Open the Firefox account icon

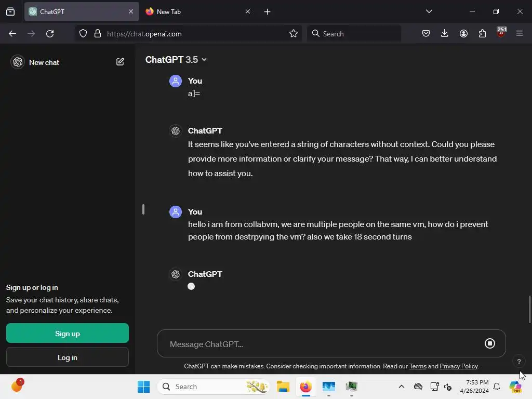coord(463,34)
